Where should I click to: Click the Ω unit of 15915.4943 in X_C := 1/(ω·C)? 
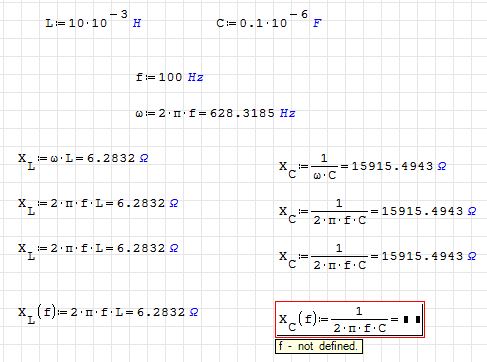(x=442, y=166)
